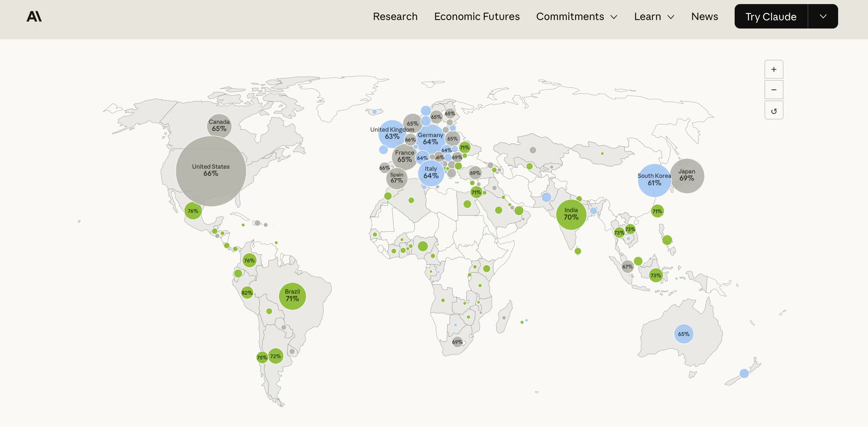Click the Anthropic logo icon
The width and height of the screenshot is (868, 427).
tap(34, 16)
